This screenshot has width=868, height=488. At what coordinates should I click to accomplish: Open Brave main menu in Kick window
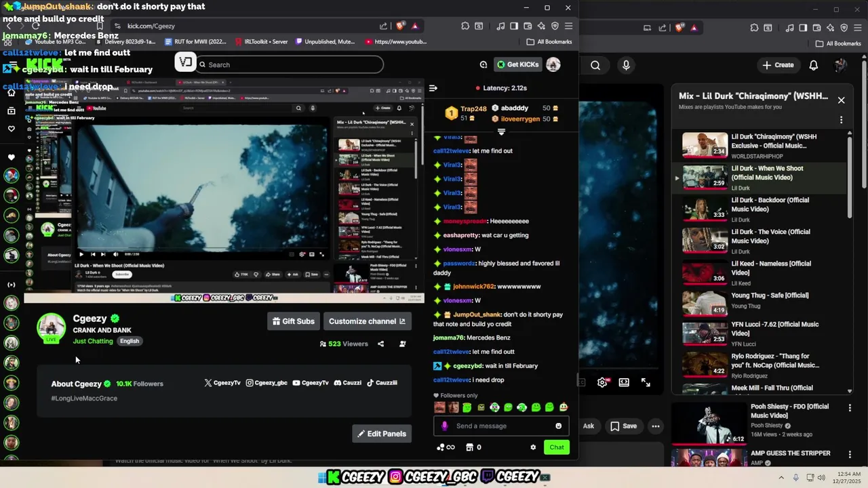[x=568, y=26]
